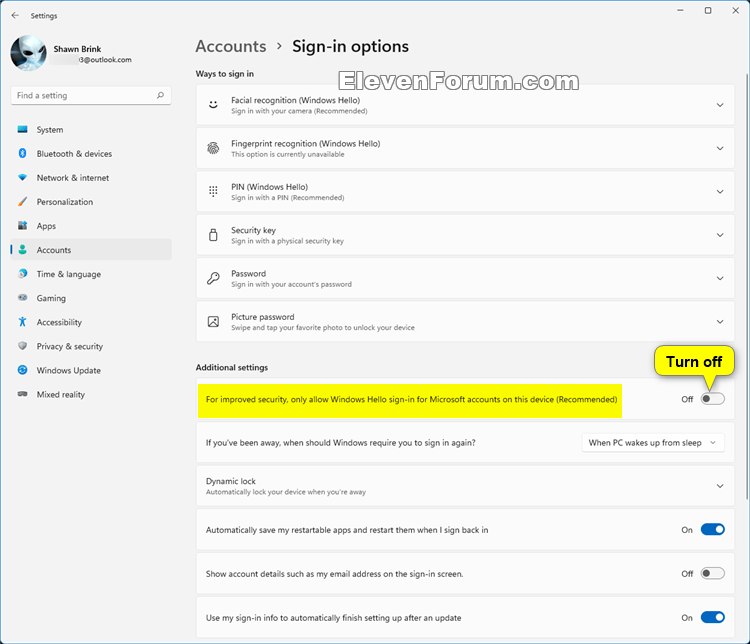
Task: Select Mixed reality label
Action: point(61,394)
